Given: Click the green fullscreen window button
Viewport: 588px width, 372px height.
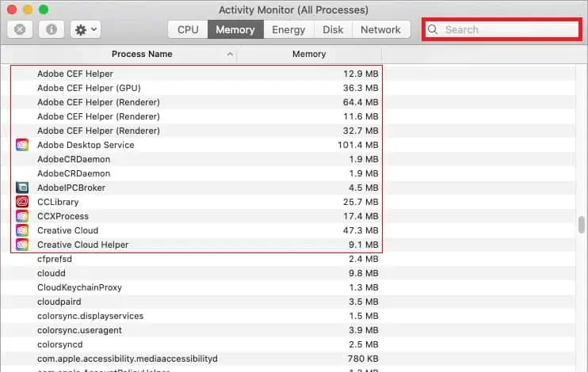Looking at the screenshot, I should (44, 9).
